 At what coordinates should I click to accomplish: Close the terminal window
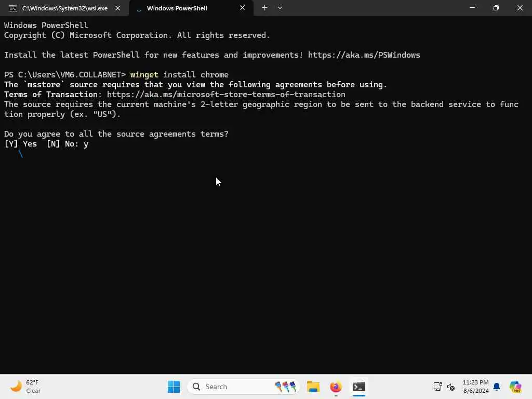click(x=520, y=8)
